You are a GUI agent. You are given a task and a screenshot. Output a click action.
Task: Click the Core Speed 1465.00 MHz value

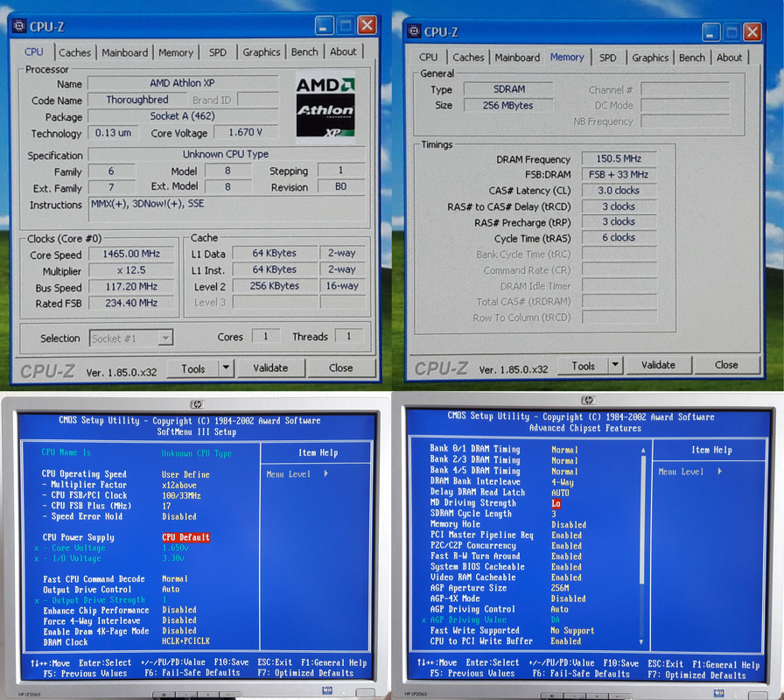pyautogui.click(x=131, y=254)
